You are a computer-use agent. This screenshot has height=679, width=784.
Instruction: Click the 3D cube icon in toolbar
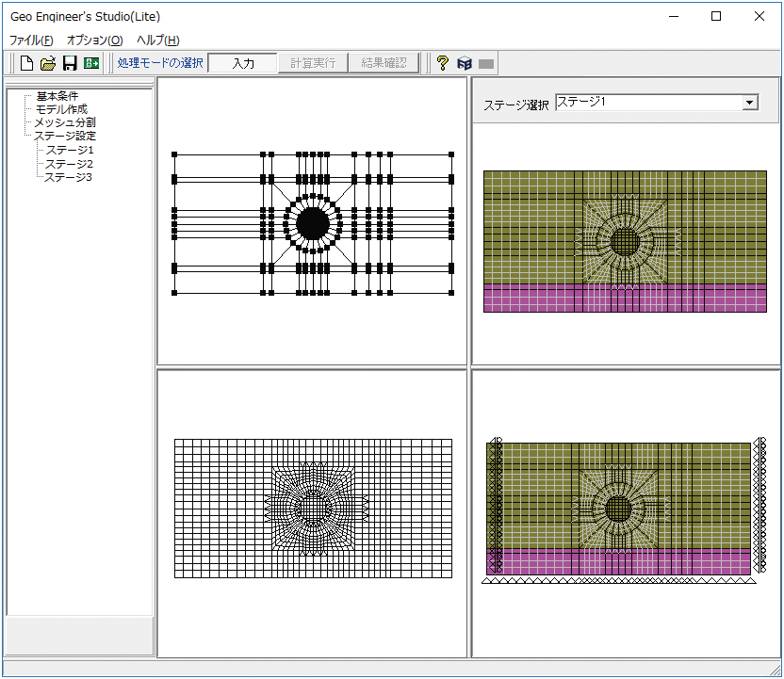point(464,63)
